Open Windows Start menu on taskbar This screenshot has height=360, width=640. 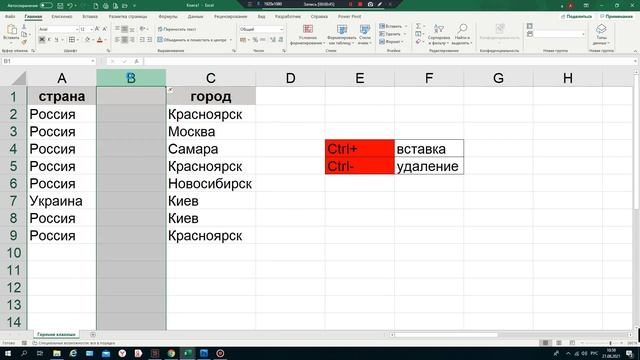(8, 353)
